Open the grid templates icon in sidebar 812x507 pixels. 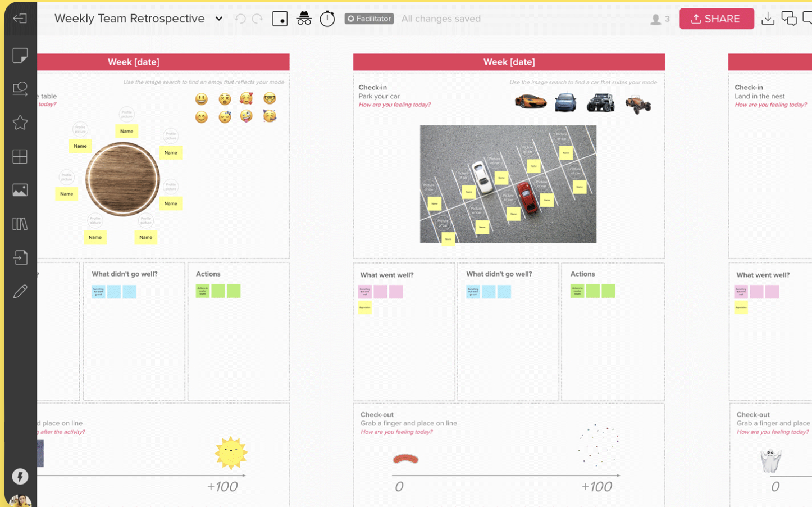click(20, 156)
